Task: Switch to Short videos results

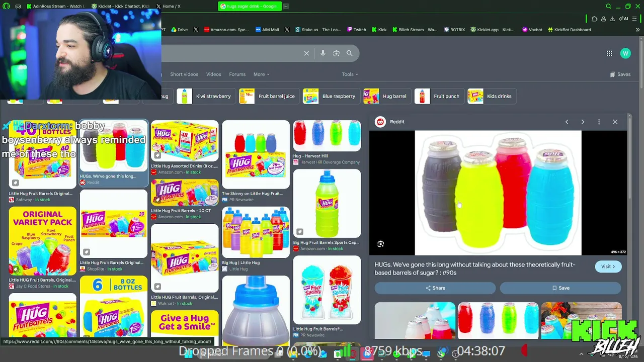Action: coord(184,74)
